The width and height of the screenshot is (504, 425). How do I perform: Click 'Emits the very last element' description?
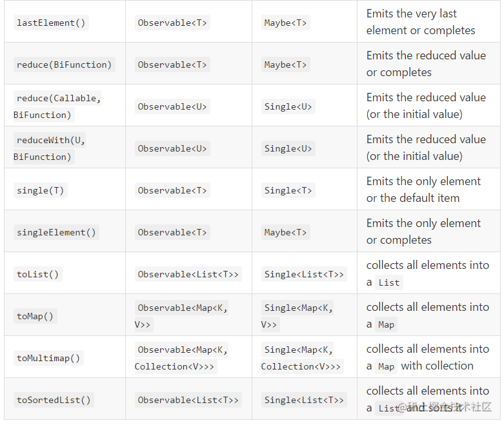[420, 22]
